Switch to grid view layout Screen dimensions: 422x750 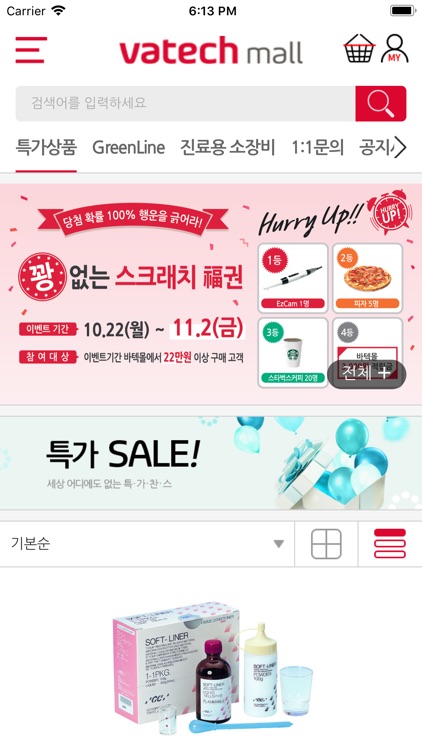pyautogui.click(x=326, y=544)
